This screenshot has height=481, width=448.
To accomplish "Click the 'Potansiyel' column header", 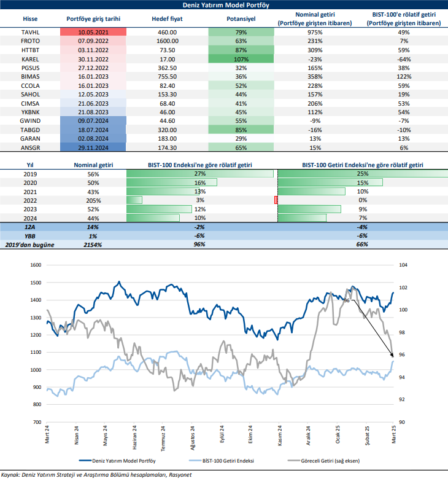I will tap(240, 19).
